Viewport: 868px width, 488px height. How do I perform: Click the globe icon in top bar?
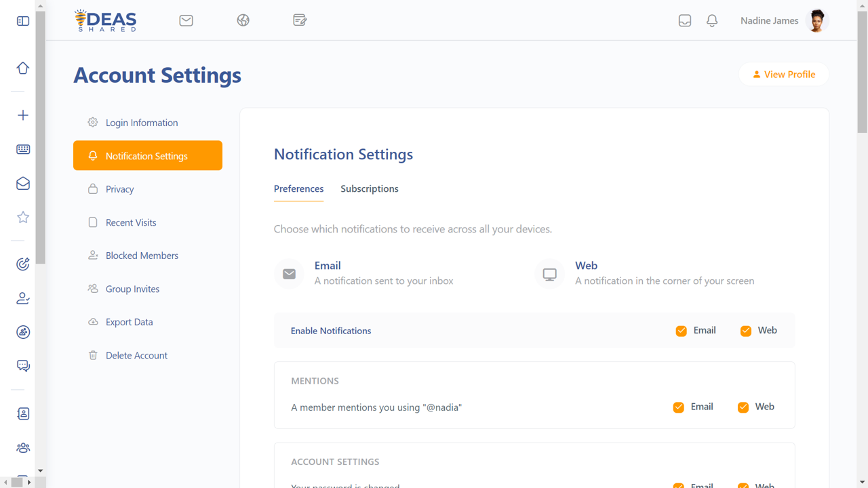pos(243,20)
